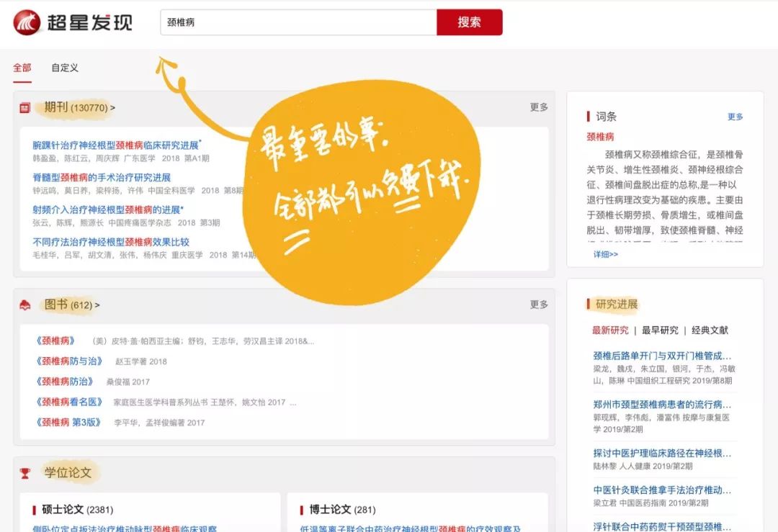The width and height of the screenshot is (778, 532).
Task: Click author text 李平华, 孟祥俊编著 2017
Action: [x=159, y=423]
